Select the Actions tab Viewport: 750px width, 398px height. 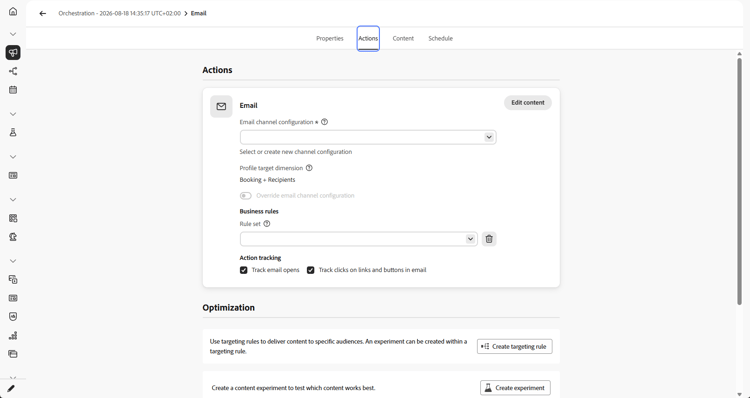pyautogui.click(x=368, y=38)
